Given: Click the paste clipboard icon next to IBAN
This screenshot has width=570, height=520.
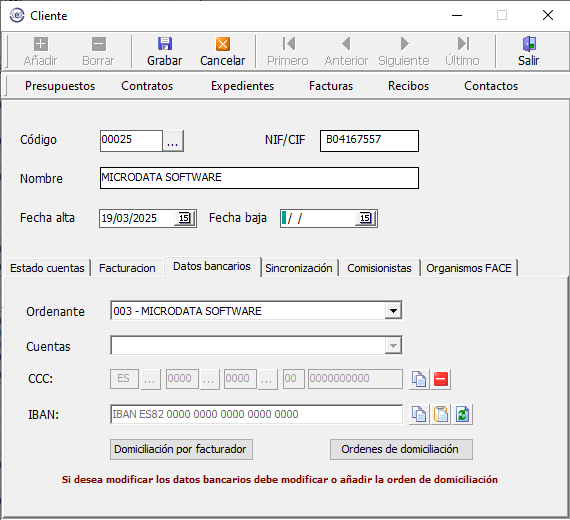Looking at the screenshot, I should tap(441, 414).
